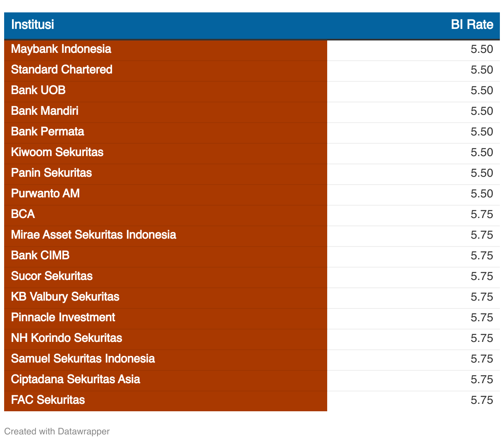Select the Maybank Indonesia row

(x=252, y=50)
